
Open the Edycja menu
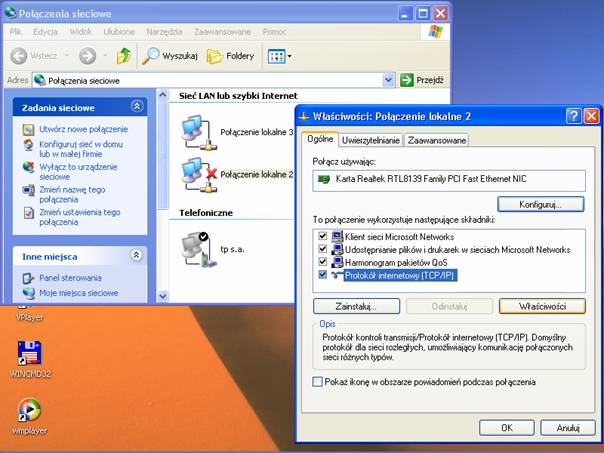[x=45, y=32]
